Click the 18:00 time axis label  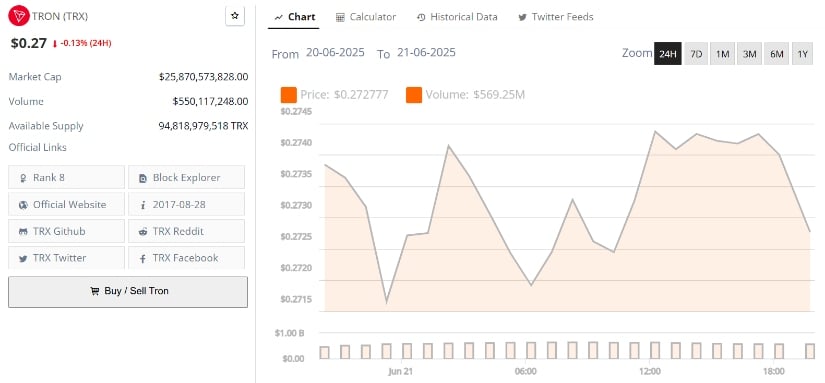pos(775,371)
